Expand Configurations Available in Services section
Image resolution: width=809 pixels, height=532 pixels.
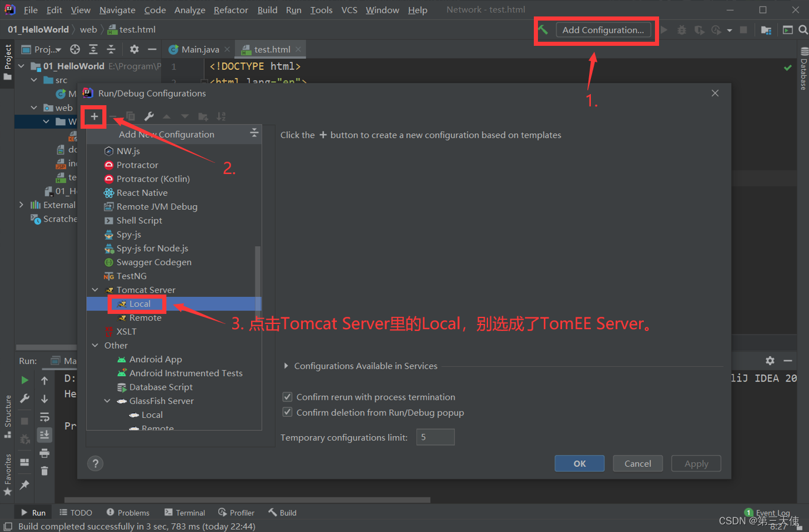[286, 366]
